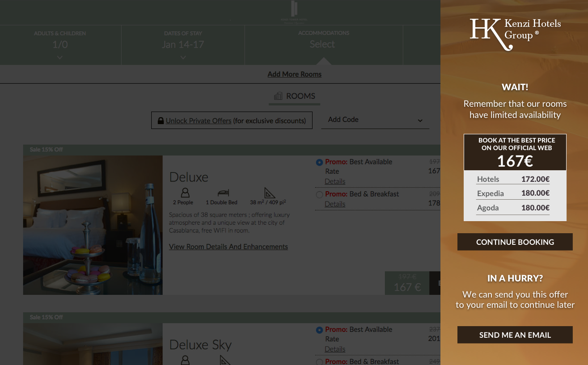This screenshot has height=365, width=588.
Task: Click the WAIT! heading
Action: click(515, 87)
